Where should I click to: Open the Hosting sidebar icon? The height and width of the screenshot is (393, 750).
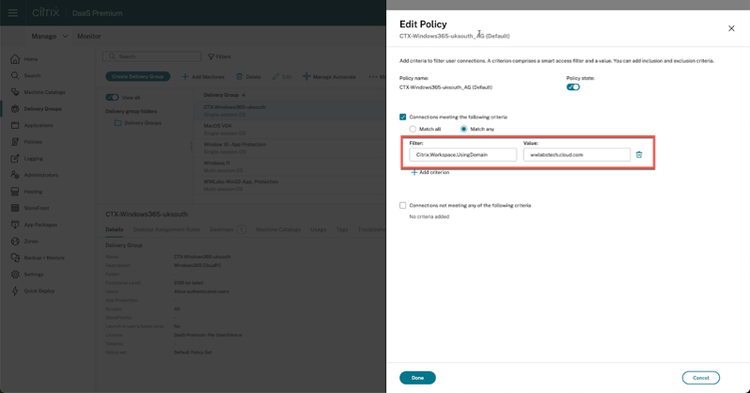[x=15, y=191]
